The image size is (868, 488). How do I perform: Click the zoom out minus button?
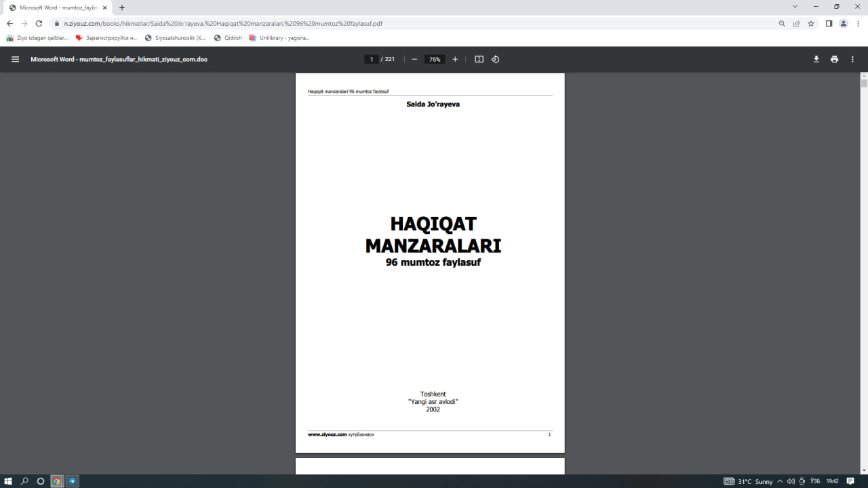(x=414, y=60)
